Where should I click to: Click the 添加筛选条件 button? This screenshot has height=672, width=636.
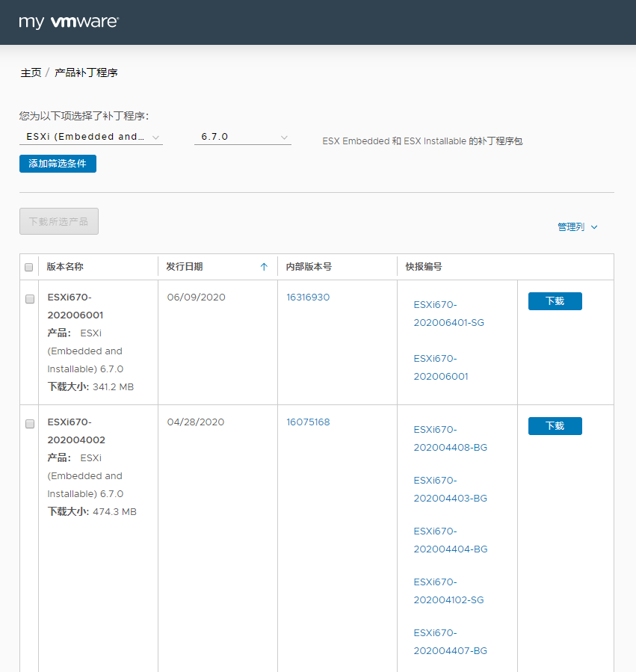[x=58, y=164]
